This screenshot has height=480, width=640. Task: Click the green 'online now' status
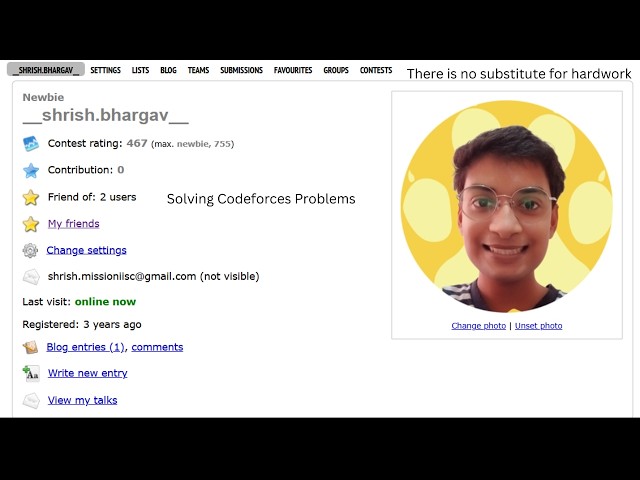tap(105, 302)
